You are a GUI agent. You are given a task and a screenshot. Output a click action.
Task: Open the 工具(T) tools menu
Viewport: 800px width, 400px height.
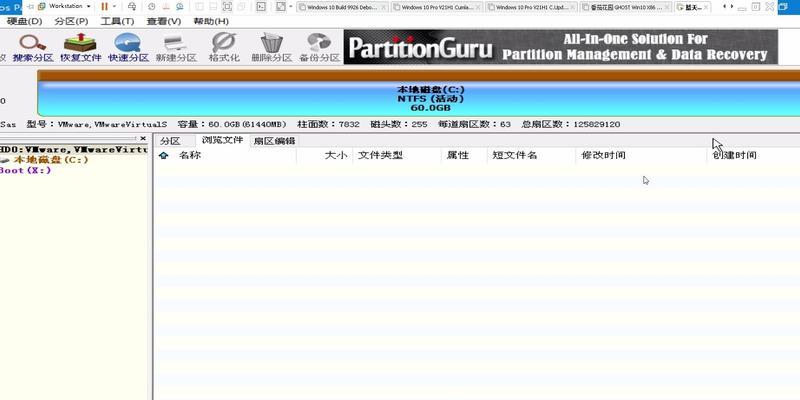tap(117, 21)
